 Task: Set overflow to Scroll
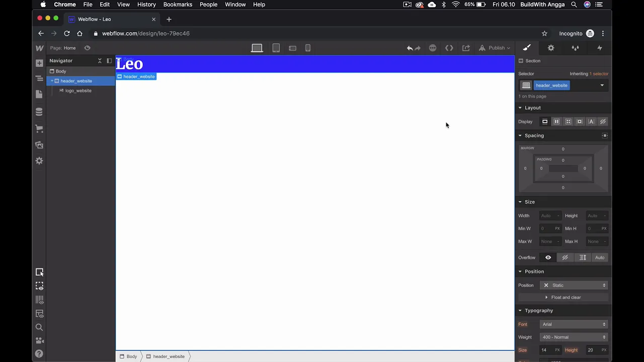pos(583,257)
